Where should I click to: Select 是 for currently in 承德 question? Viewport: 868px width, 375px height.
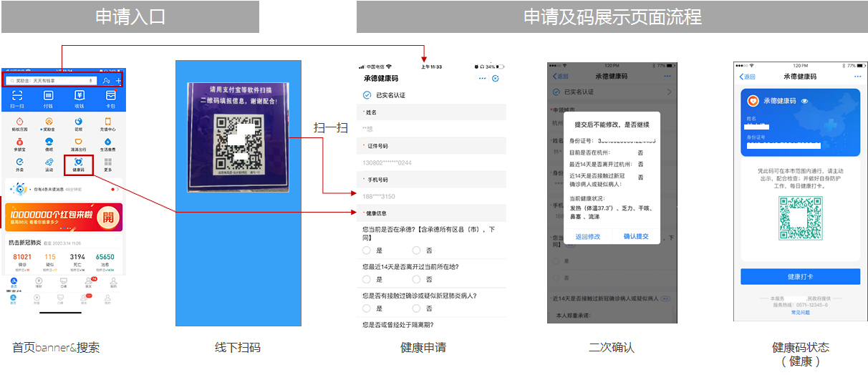click(x=367, y=250)
